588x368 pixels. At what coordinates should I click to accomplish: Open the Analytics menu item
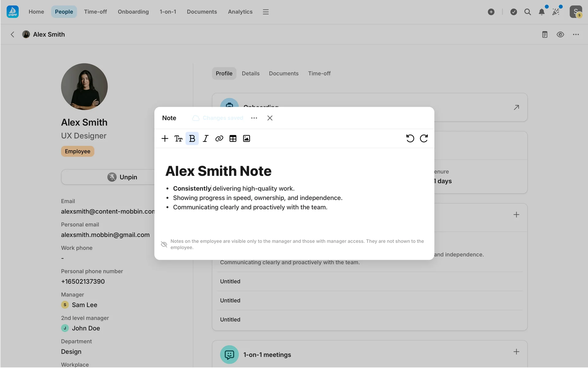pyautogui.click(x=240, y=12)
